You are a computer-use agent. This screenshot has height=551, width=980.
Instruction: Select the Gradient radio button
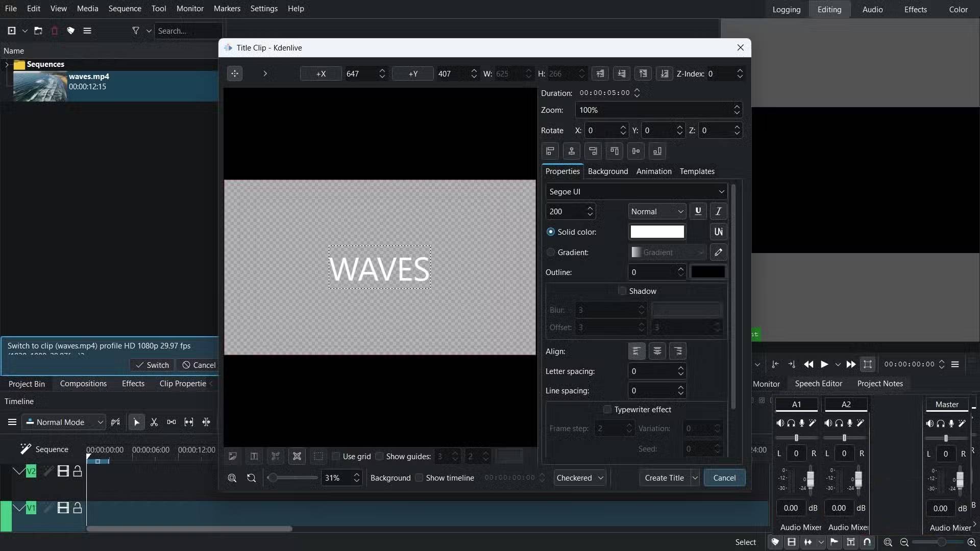pyautogui.click(x=550, y=252)
